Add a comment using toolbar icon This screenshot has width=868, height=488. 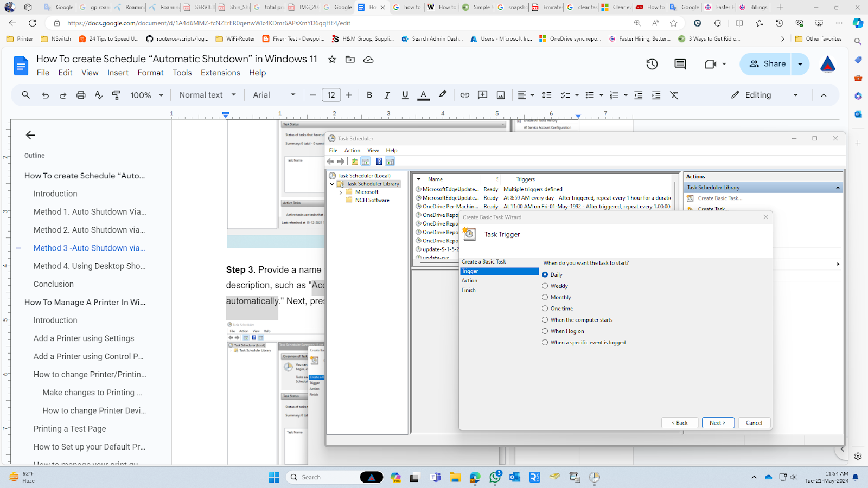[482, 95]
